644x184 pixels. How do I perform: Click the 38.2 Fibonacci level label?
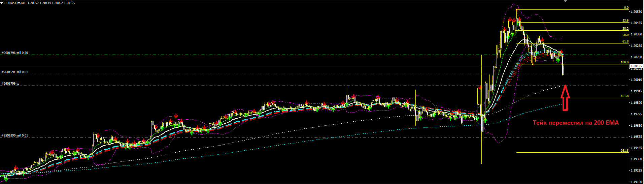[625, 29]
